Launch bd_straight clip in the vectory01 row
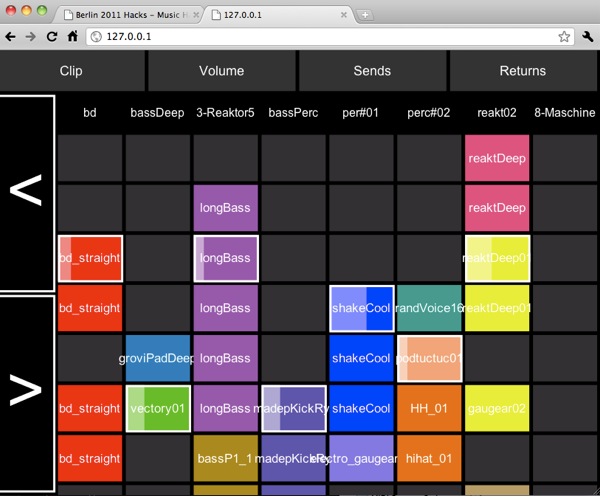 tap(90, 409)
